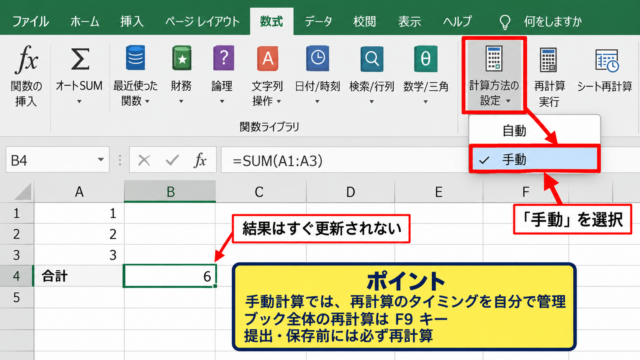Open the 文字列操作 functions icon

[x=267, y=58]
